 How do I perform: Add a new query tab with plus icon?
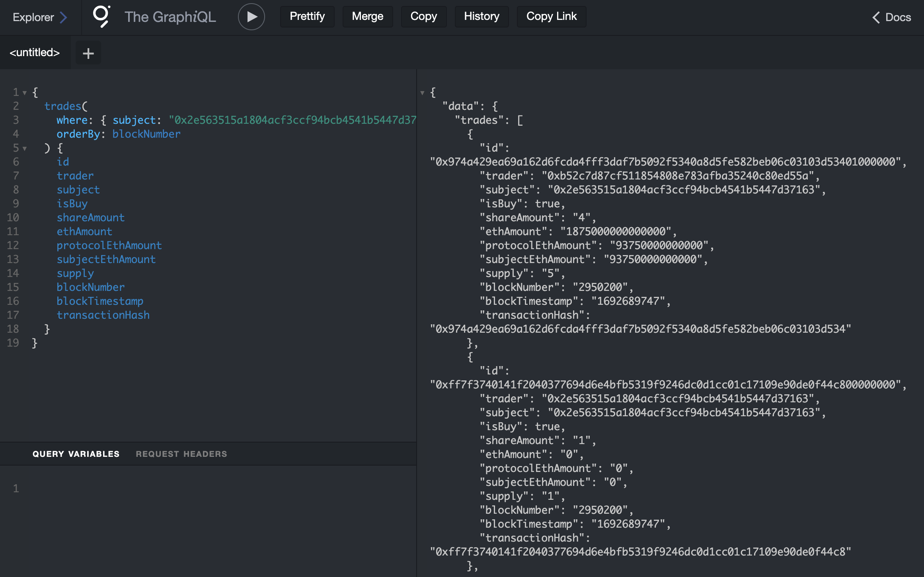[x=88, y=53]
